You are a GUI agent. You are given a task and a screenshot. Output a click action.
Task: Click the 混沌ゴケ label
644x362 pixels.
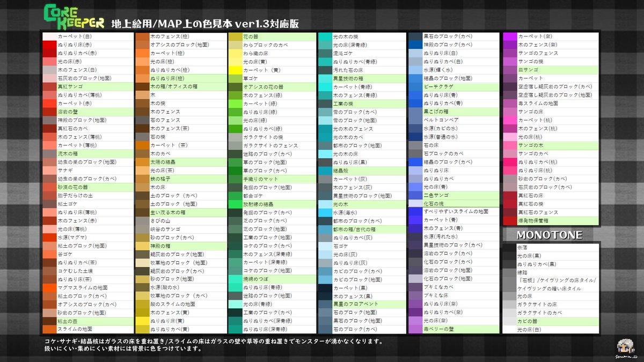[x=344, y=54]
